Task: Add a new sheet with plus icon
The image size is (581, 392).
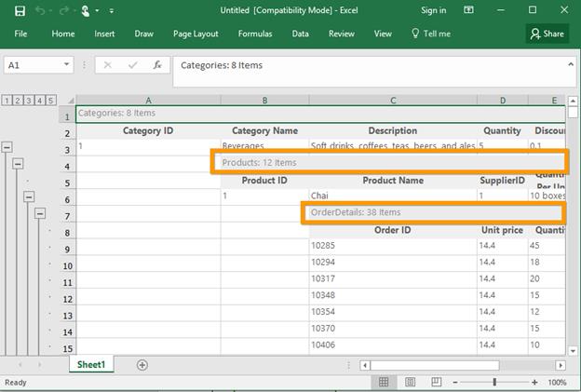Action: pyautogui.click(x=142, y=365)
